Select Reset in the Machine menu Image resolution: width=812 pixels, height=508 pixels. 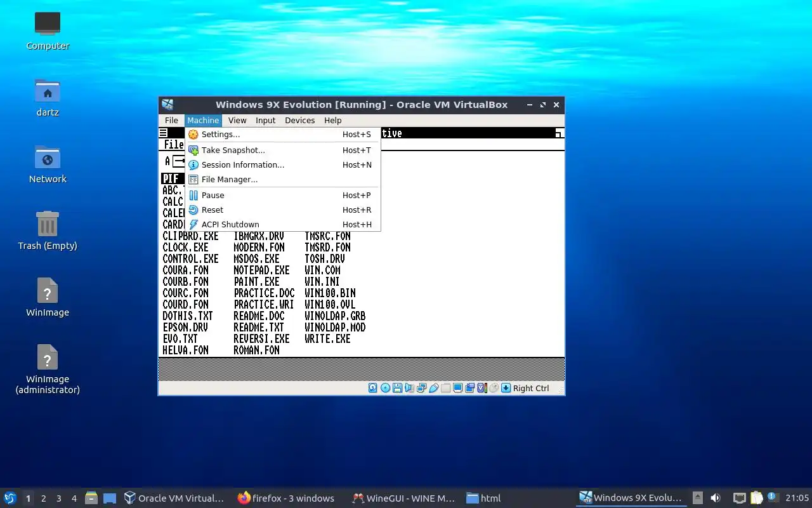click(x=283, y=210)
